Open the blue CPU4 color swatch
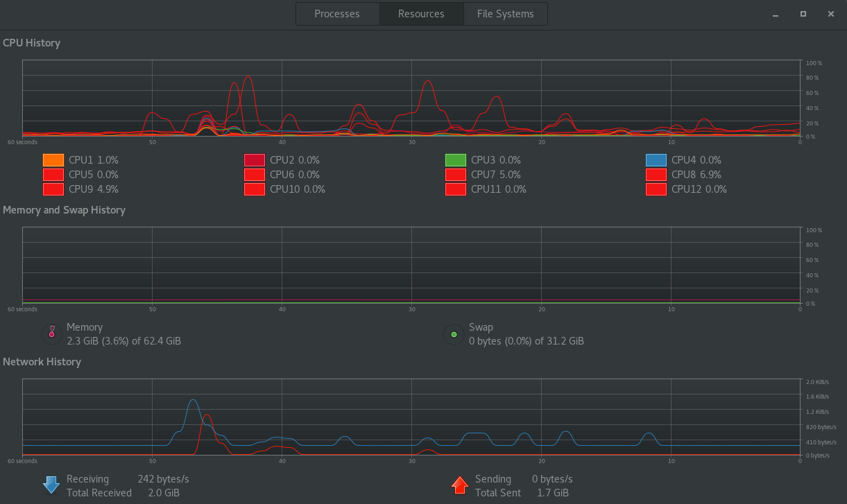Screen dimensions: 847x504 (656, 160)
